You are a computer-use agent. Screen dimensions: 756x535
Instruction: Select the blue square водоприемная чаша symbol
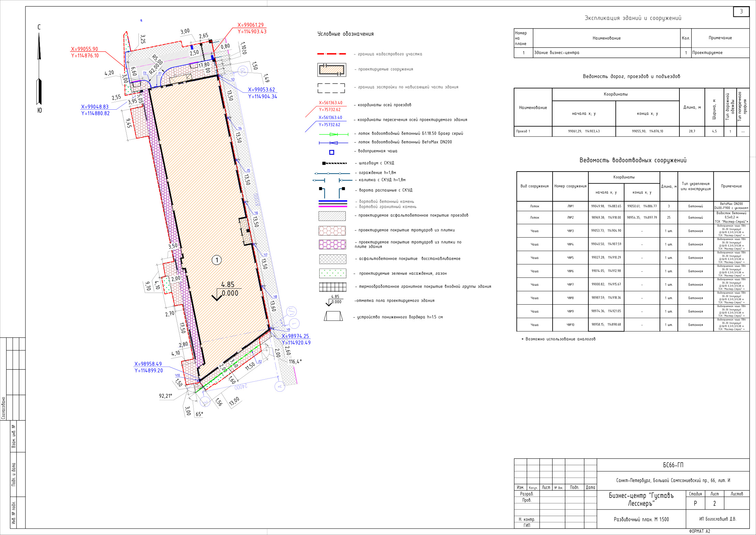(x=332, y=152)
